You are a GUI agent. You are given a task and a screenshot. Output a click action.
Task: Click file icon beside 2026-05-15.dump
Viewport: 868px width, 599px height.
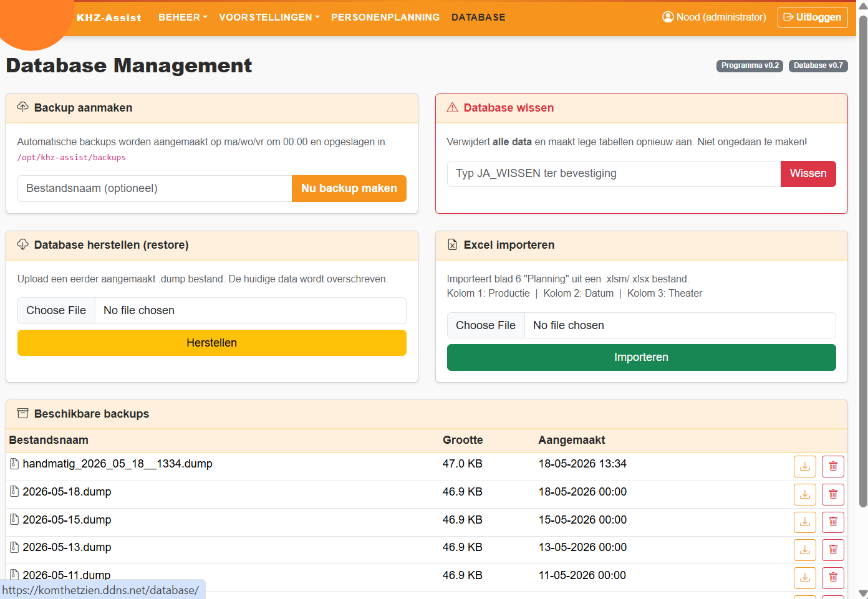click(14, 519)
